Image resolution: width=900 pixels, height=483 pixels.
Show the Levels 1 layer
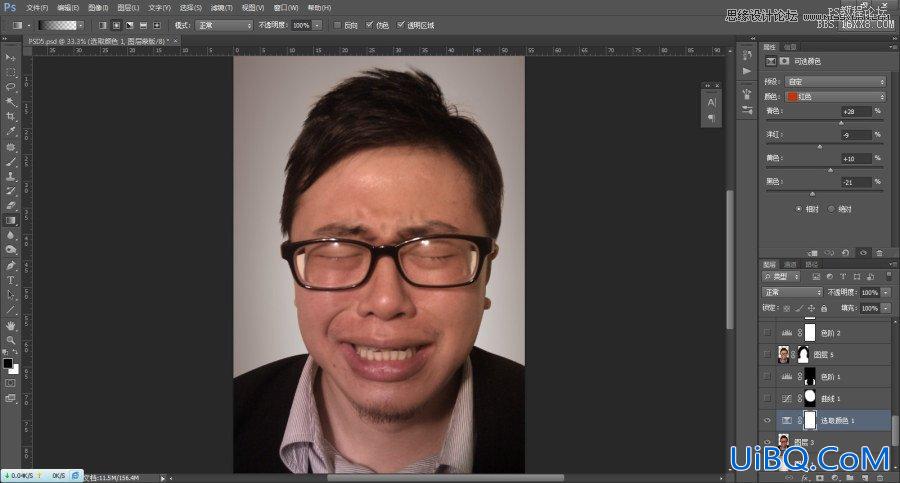click(767, 376)
